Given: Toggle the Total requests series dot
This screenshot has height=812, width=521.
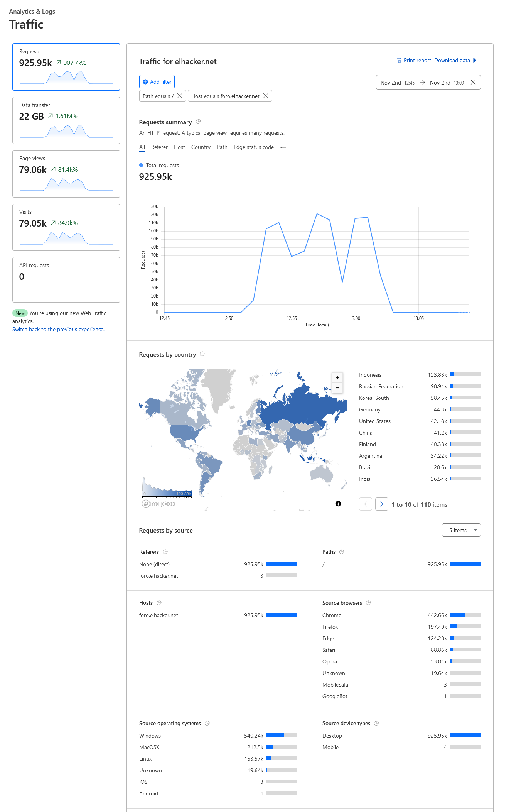Looking at the screenshot, I should 141,165.
